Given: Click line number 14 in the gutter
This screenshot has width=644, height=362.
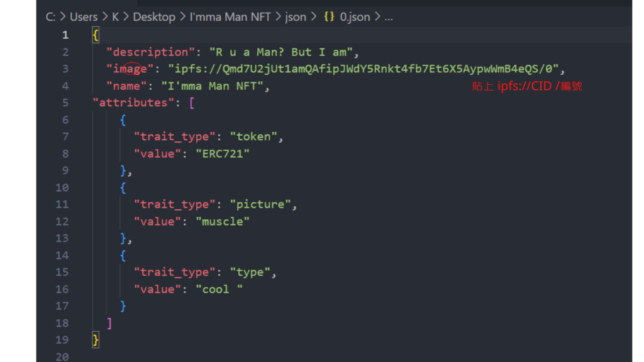Looking at the screenshot, I should point(62,255).
